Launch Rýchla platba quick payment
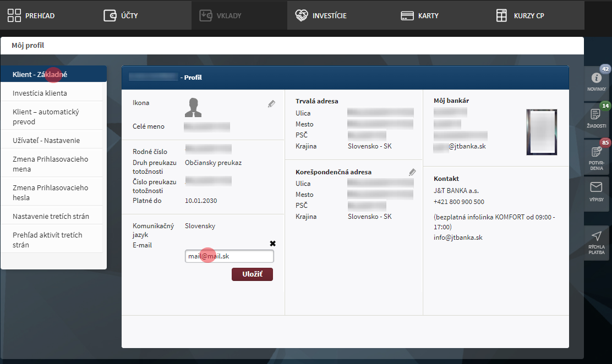The image size is (612, 364). pyautogui.click(x=596, y=242)
